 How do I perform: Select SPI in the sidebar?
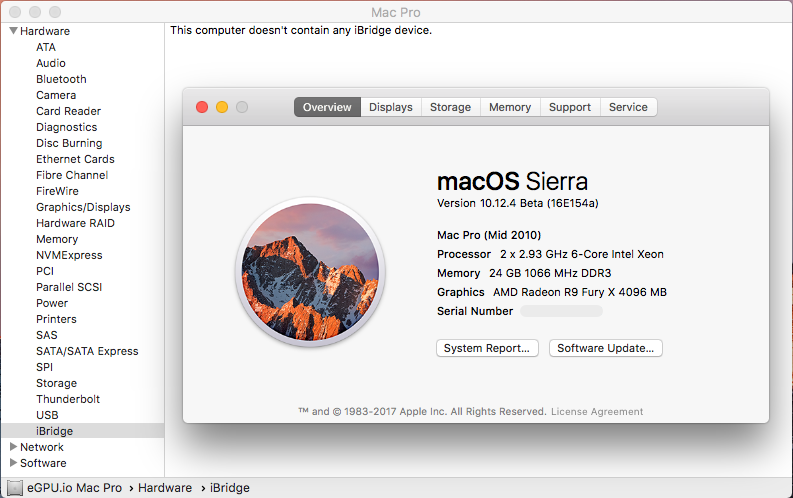click(x=45, y=367)
